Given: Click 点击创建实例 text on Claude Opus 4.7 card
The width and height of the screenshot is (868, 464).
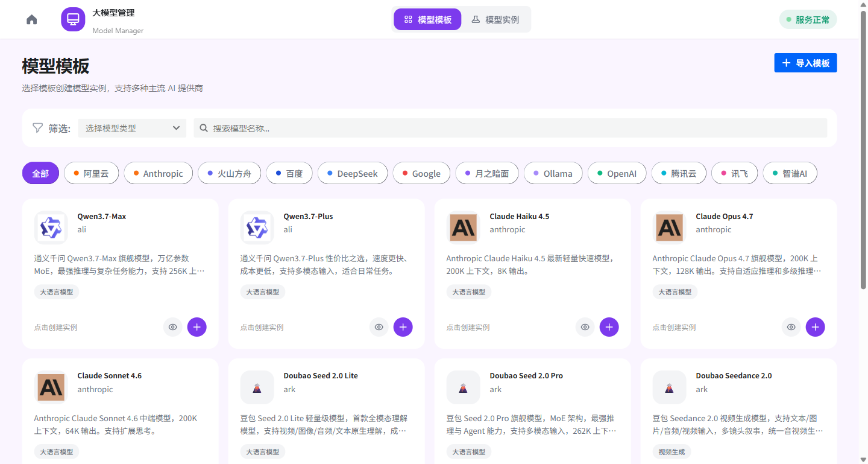Looking at the screenshot, I should pos(675,327).
